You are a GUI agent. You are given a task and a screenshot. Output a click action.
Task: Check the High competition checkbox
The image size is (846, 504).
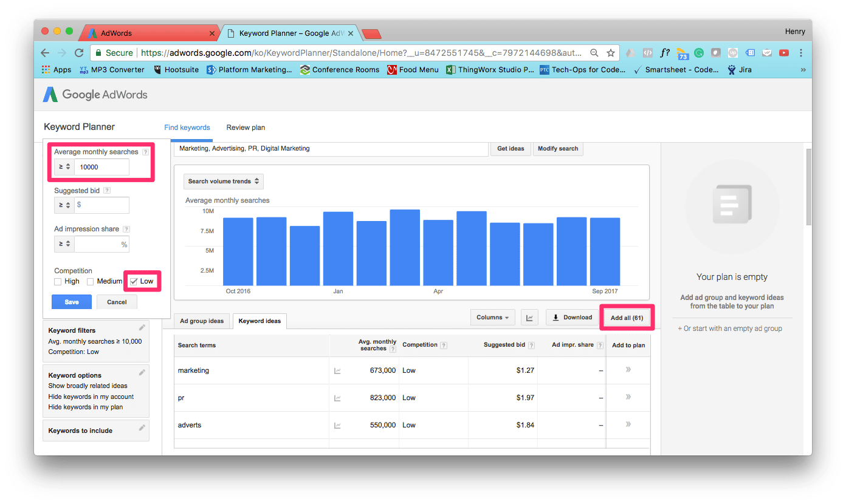click(58, 281)
